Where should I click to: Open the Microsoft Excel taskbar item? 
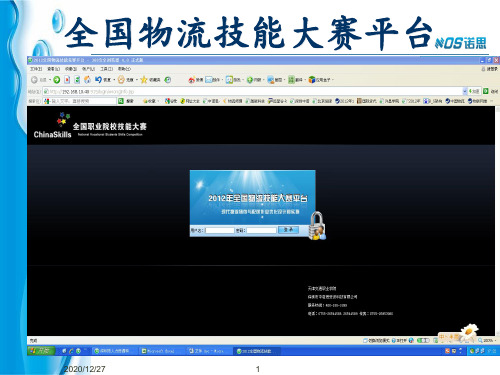pos(160,351)
